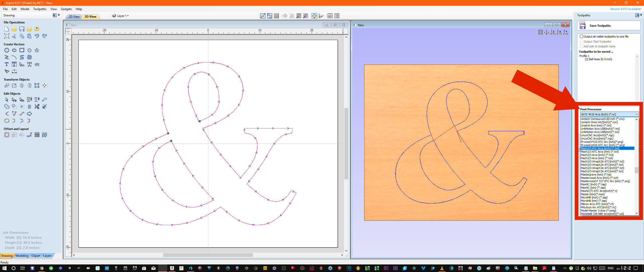This screenshot has width=644, height=272.
Task: Switch to the Layers tab
Action: (47, 256)
